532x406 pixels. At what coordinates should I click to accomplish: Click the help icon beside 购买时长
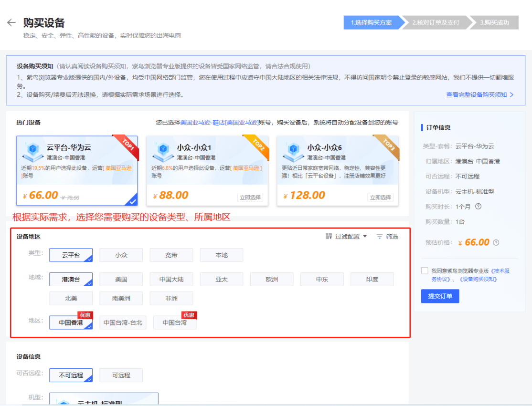[x=479, y=206]
